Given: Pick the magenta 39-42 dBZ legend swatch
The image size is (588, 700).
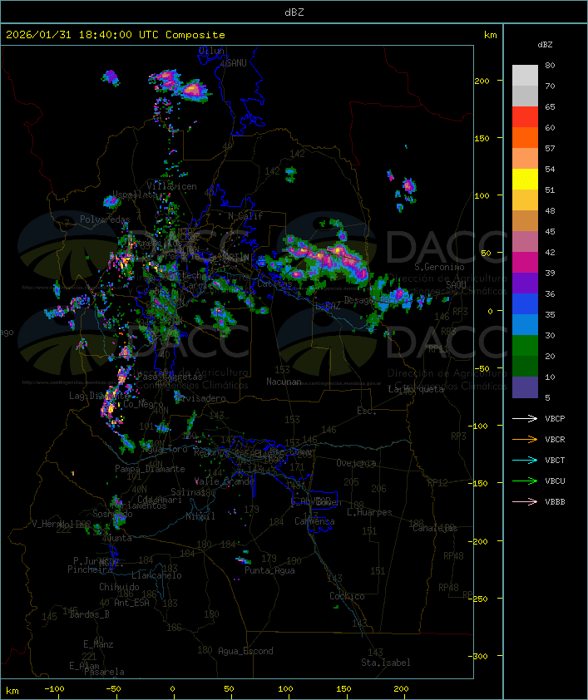Looking at the screenshot, I should tap(525, 263).
